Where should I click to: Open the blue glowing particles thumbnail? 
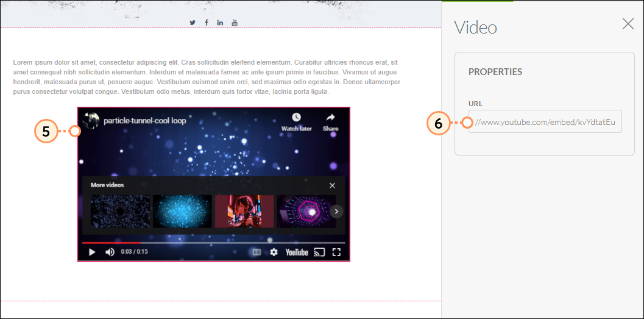[x=182, y=211]
